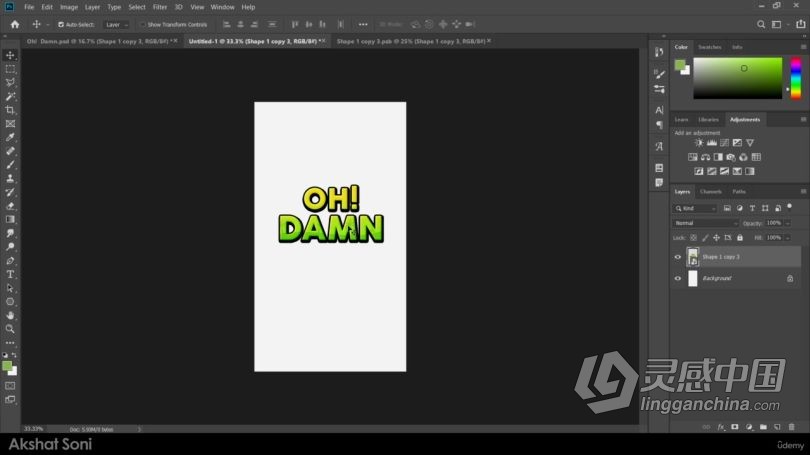This screenshot has height=455, width=810.
Task: Click the hue slider in Color panel
Action: click(x=796, y=79)
